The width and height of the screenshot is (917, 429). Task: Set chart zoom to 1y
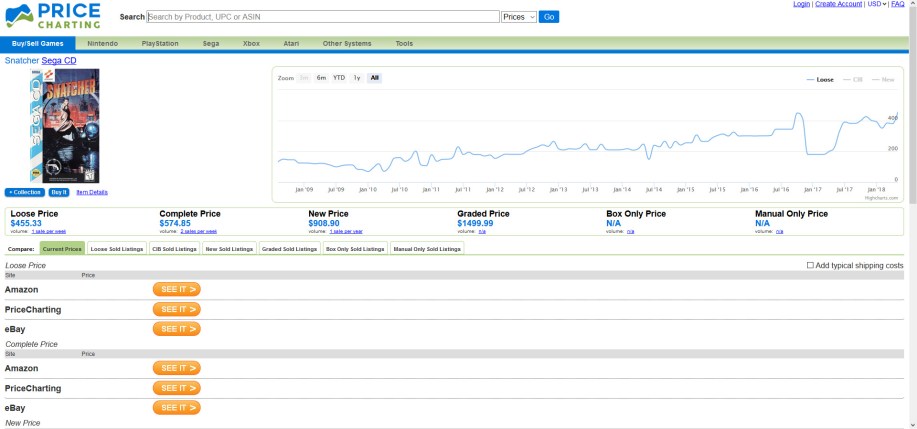click(x=357, y=78)
